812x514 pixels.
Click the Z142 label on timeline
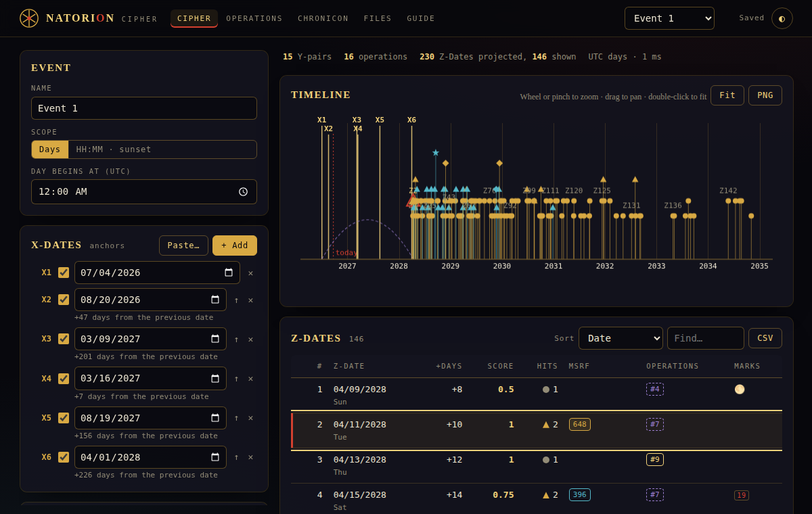pyautogui.click(x=728, y=191)
